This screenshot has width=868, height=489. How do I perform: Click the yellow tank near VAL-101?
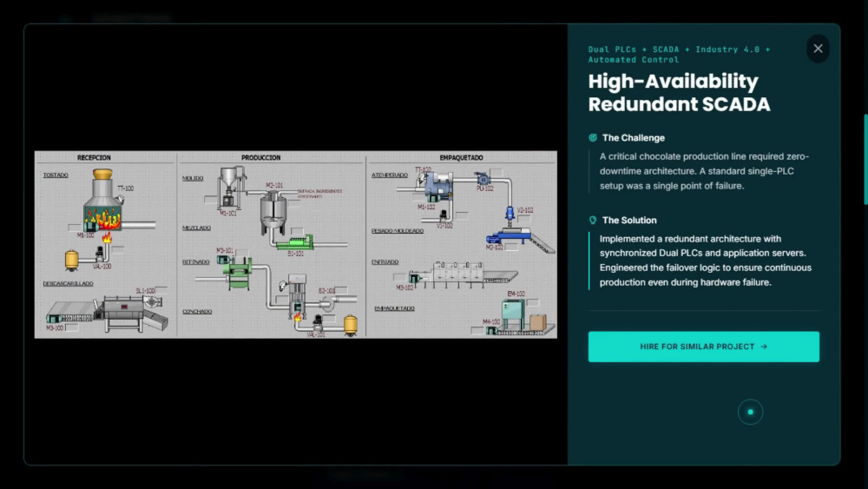tap(351, 325)
